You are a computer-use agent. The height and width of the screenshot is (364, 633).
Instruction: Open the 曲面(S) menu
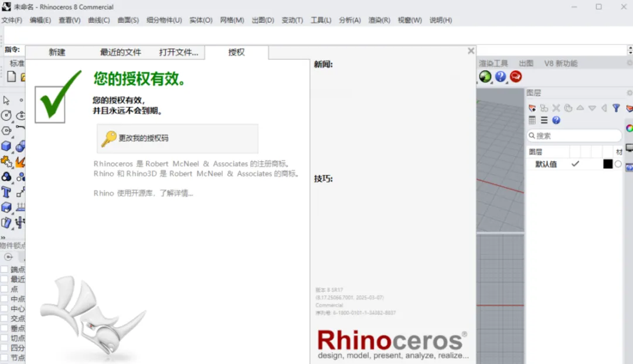(x=128, y=20)
